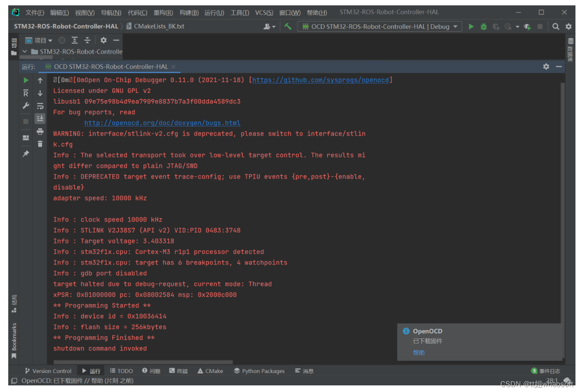Open project panel gear options
Image resolution: width=580 pixels, height=392 pixels.
104,40
